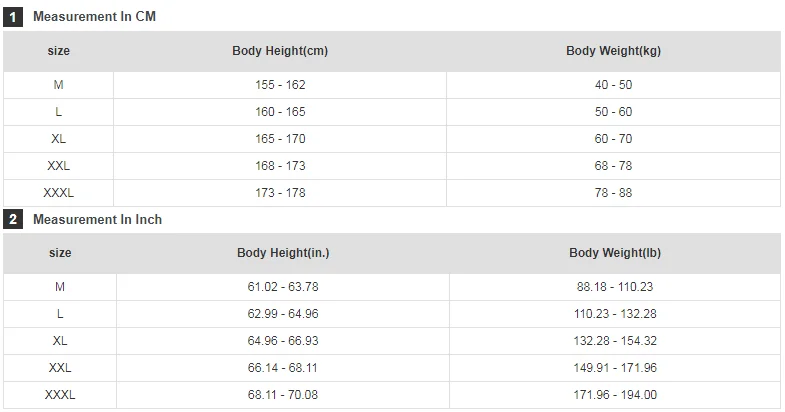This screenshot has height=412, width=785.
Task: Select the 78 - 88 weight cell
Action: pos(613,193)
